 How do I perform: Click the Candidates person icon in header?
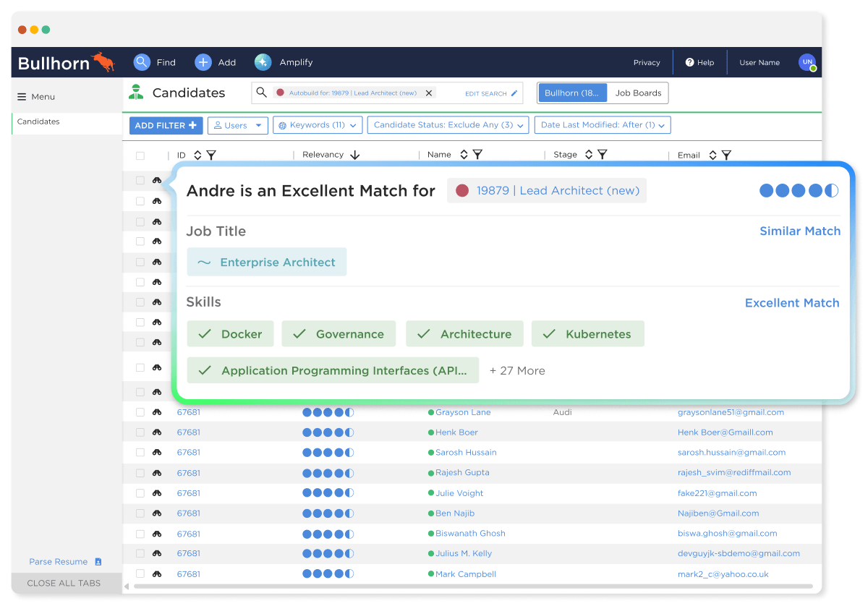click(x=136, y=93)
